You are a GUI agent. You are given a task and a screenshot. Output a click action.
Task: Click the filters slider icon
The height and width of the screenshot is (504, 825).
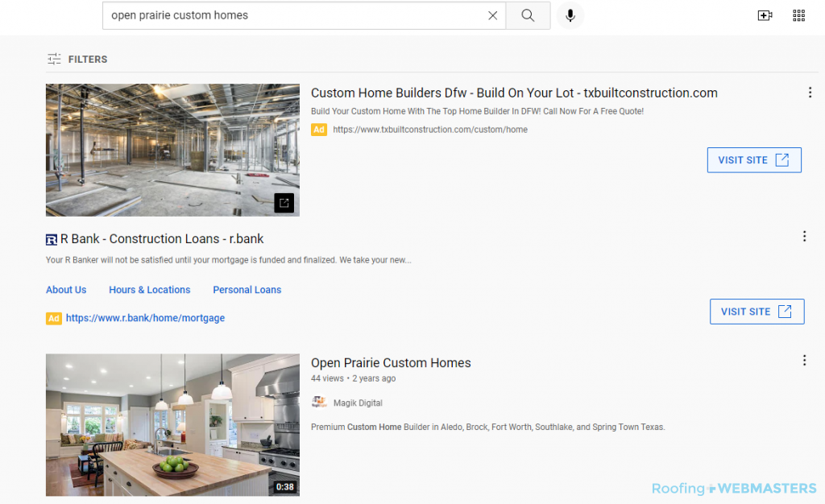click(54, 60)
